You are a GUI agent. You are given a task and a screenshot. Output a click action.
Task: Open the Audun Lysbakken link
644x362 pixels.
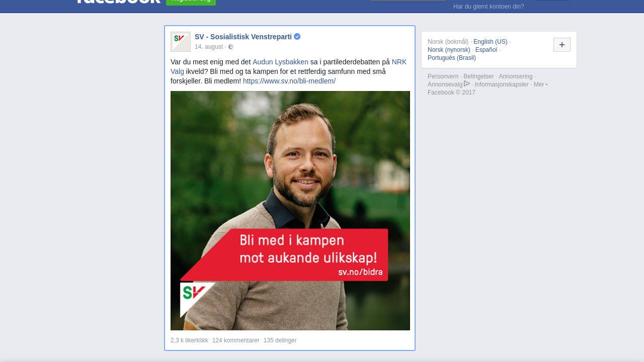tap(280, 62)
